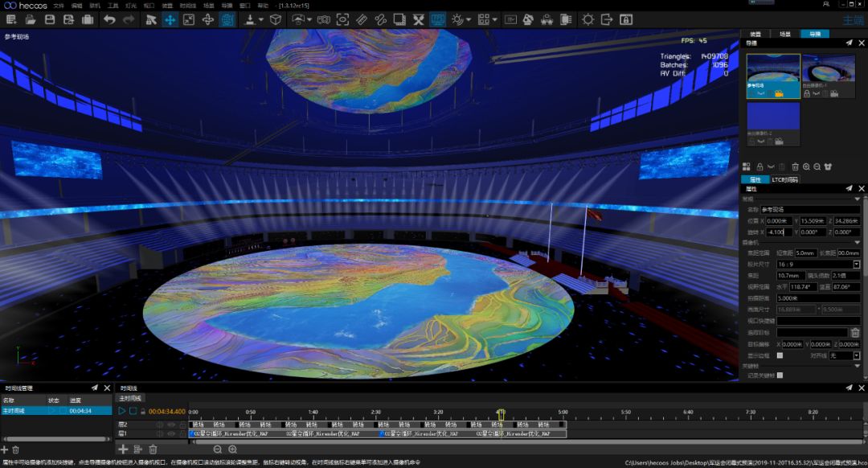Image resolution: width=868 pixels, height=468 pixels.
Task: Click the trash icon in the camera list toolbar
Action: tap(795, 166)
